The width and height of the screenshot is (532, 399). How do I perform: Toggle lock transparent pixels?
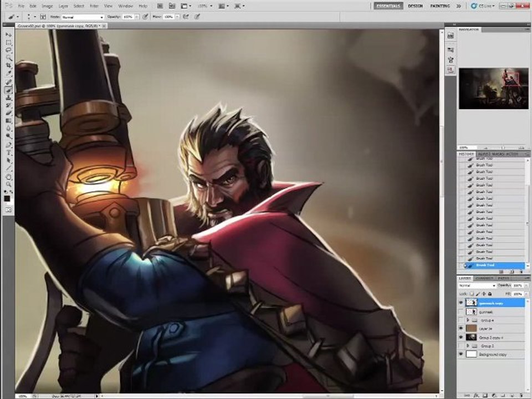472,294
